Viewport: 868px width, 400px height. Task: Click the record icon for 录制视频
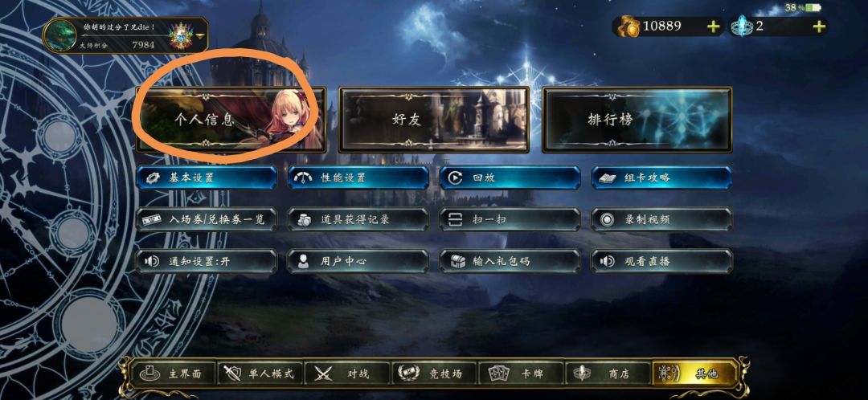point(608,219)
